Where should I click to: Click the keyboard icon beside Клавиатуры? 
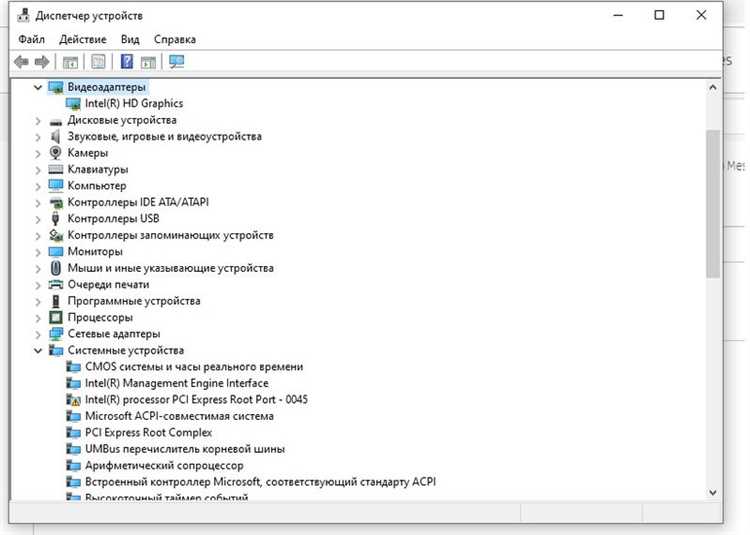click(x=56, y=169)
